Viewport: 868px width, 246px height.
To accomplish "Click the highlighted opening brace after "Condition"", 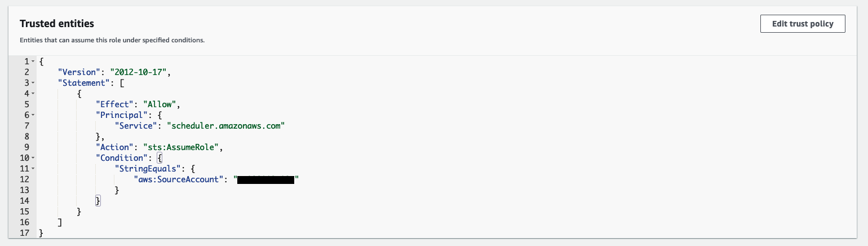I will [160, 158].
